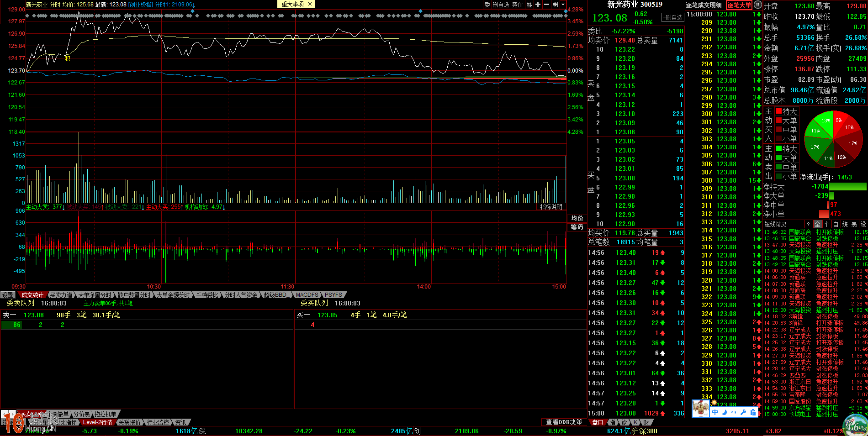Pause the tick-by-tick trade feed
868x436 pixels.
(758, 5)
